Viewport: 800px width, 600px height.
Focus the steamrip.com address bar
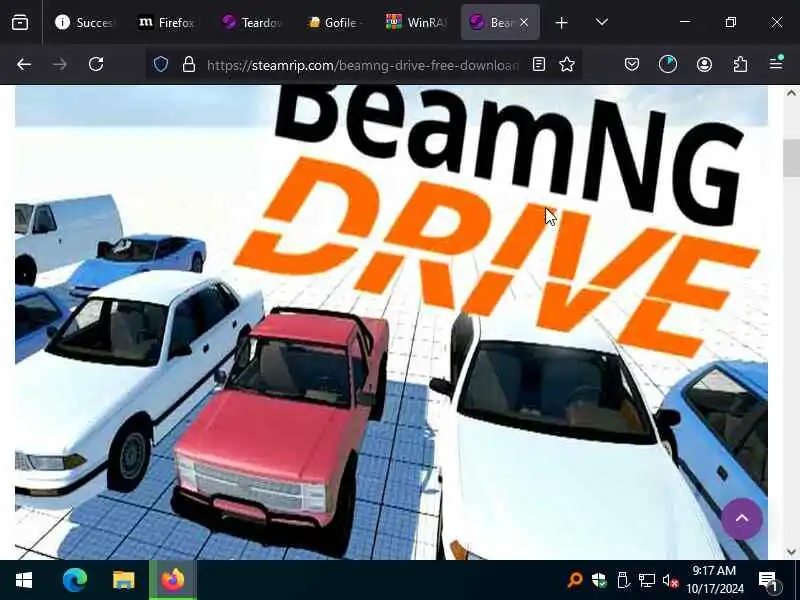(x=362, y=65)
